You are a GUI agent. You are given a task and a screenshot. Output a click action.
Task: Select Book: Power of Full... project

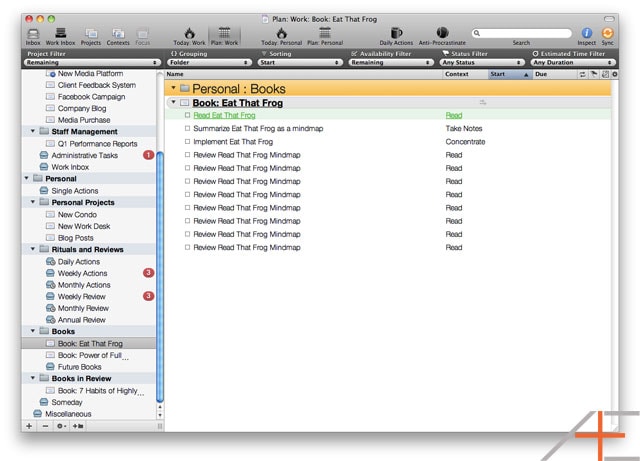(93, 355)
